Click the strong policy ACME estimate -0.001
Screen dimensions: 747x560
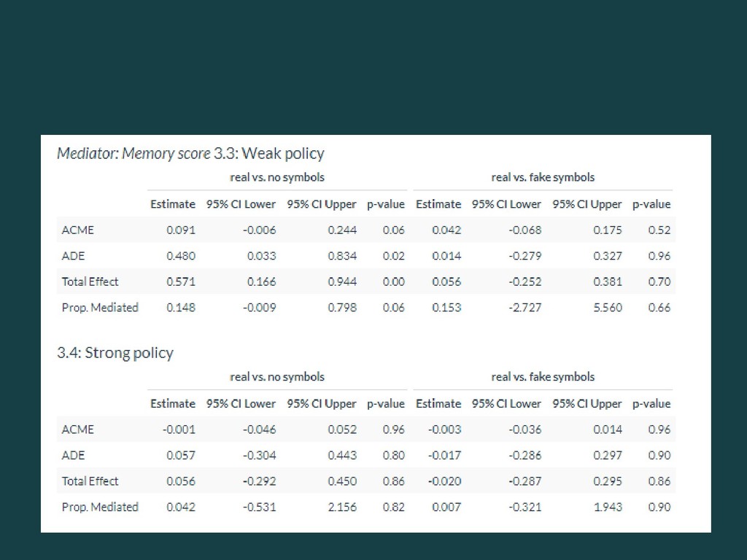[x=179, y=429]
